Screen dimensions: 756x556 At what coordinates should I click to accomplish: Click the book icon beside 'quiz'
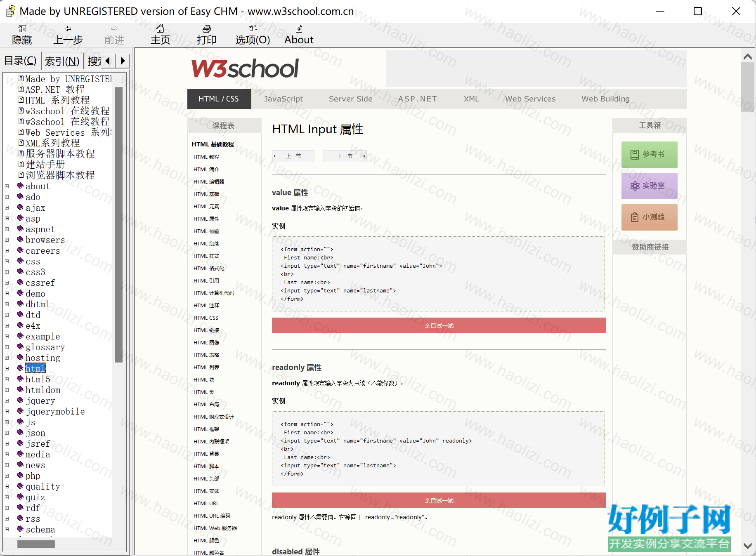tap(20, 497)
